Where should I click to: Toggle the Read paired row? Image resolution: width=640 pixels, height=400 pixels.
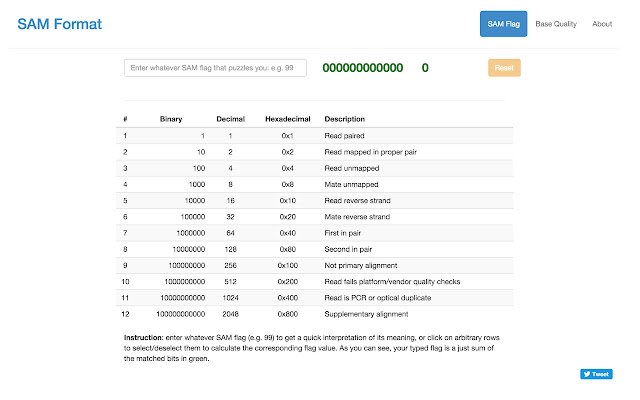click(x=346, y=135)
